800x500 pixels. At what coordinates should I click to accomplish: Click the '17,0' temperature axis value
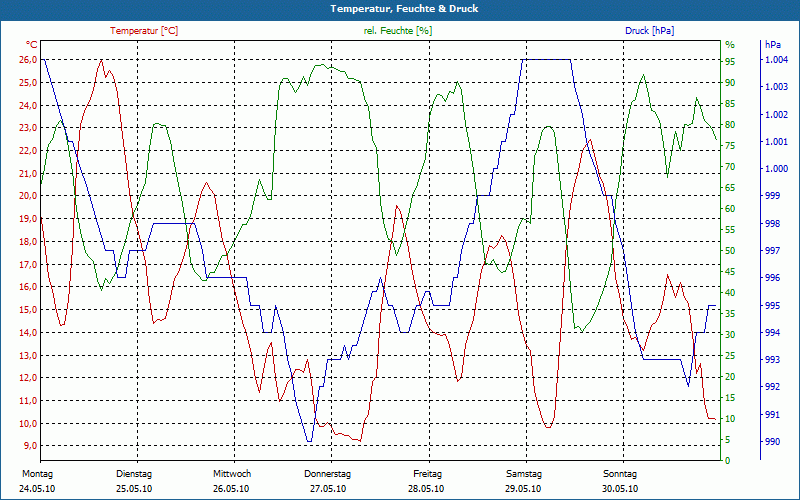point(28,265)
